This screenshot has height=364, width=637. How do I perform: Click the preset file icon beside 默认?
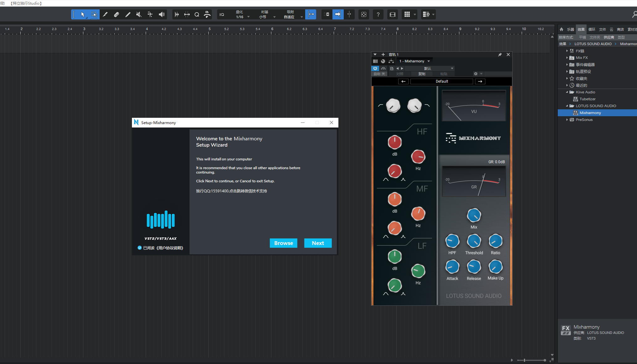tap(392, 68)
